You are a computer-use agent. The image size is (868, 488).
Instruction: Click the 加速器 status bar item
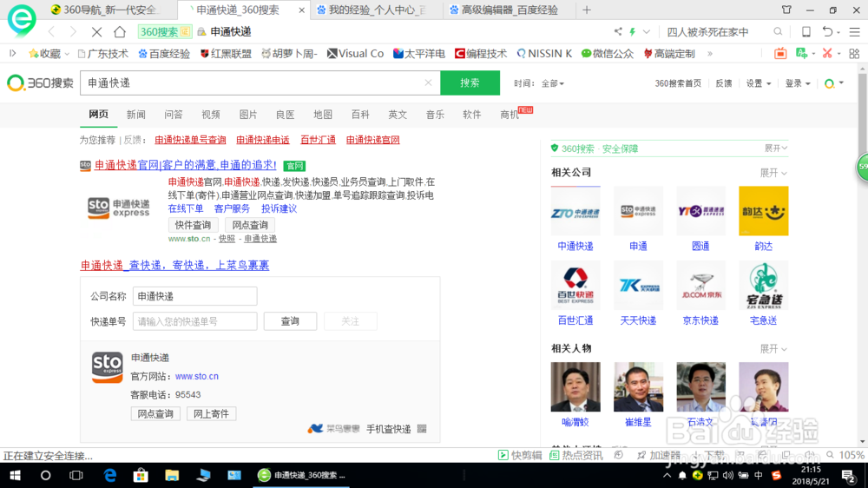(659, 455)
